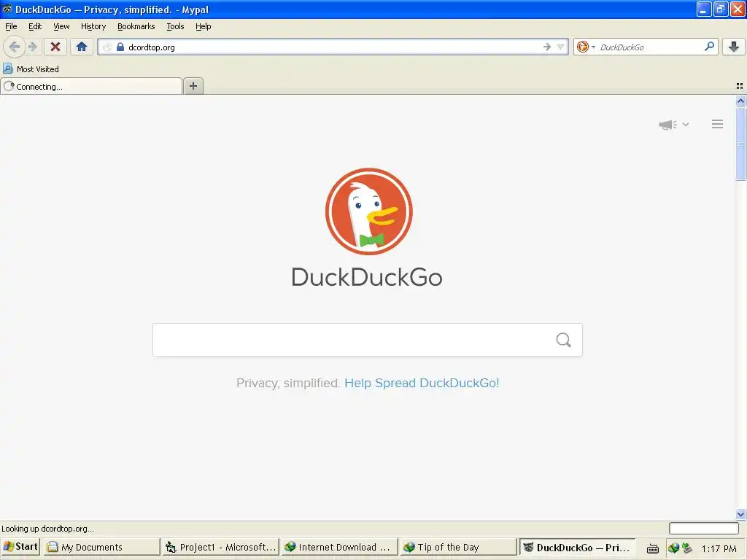
Task: Switch to My Documents in the taskbar
Action: pyautogui.click(x=101, y=547)
